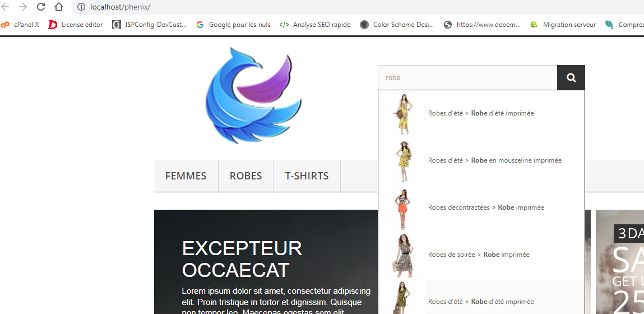Open the ROBES menu category
This screenshot has height=314, width=644.
tap(245, 176)
